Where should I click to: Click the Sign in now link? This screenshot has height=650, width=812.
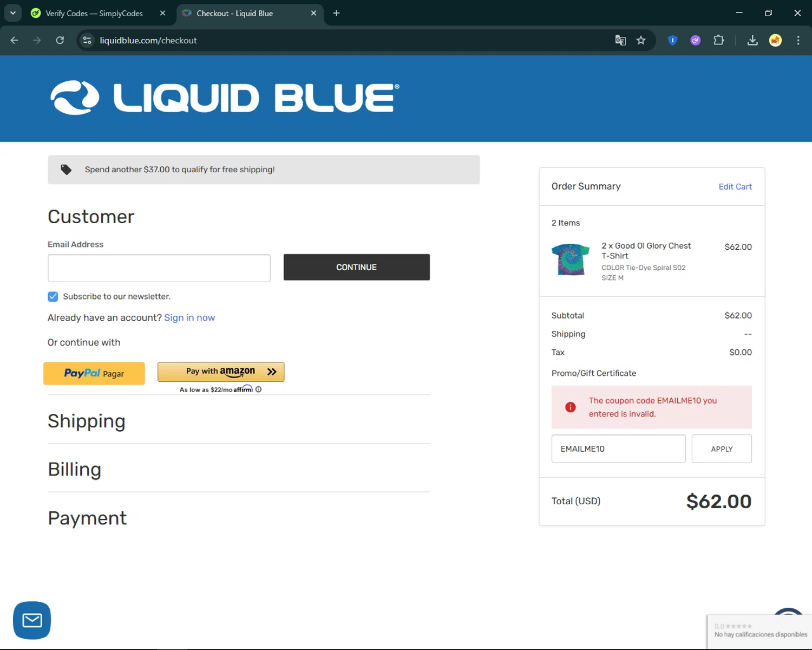[x=189, y=317]
